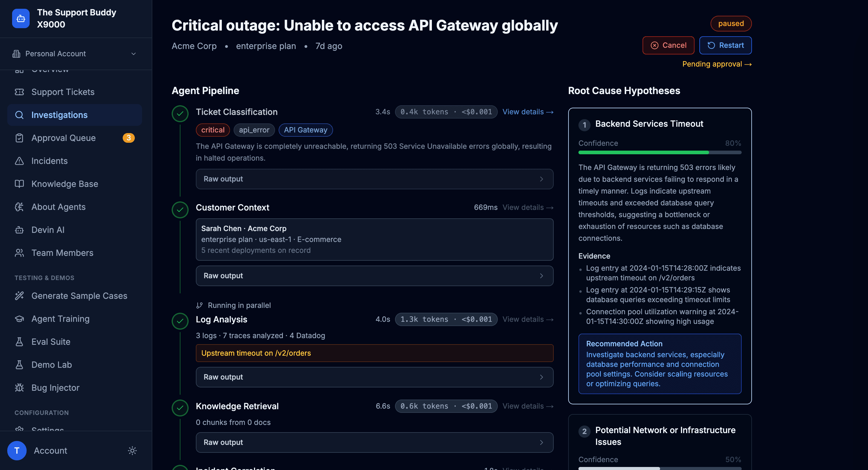The image size is (868, 470).
Task: Expand Raw output under Knowledge Retrieval
Action: pos(374,442)
